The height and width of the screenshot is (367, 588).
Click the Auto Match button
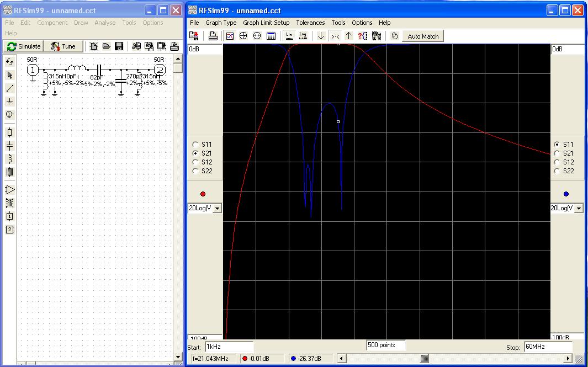pyautogui.click(x=423, y=36)
